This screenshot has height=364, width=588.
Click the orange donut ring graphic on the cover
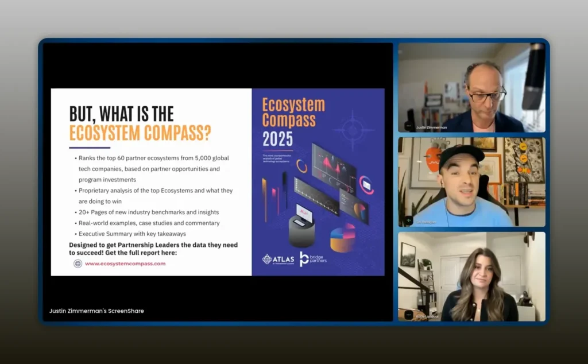[301, 166]
